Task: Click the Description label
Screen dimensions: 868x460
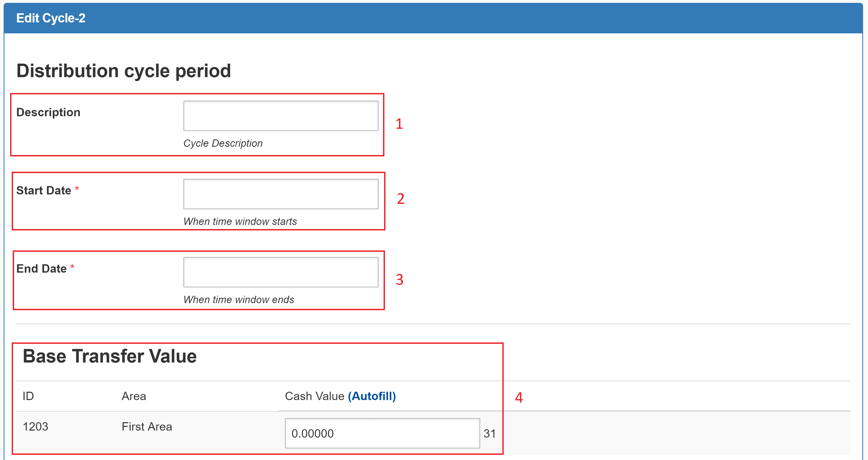Action: [48, 112]
